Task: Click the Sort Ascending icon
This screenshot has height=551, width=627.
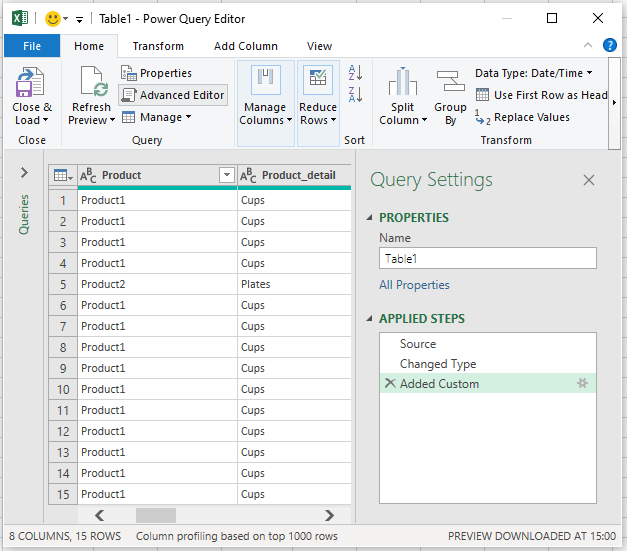Action: pyautogui.click(x=354, y=72)
